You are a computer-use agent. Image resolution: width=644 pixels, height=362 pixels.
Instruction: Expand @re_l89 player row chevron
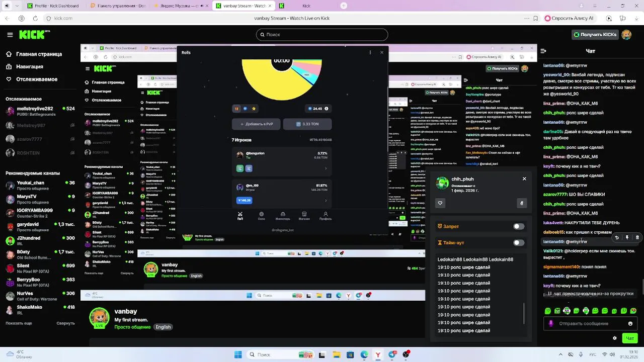[326, 201]
